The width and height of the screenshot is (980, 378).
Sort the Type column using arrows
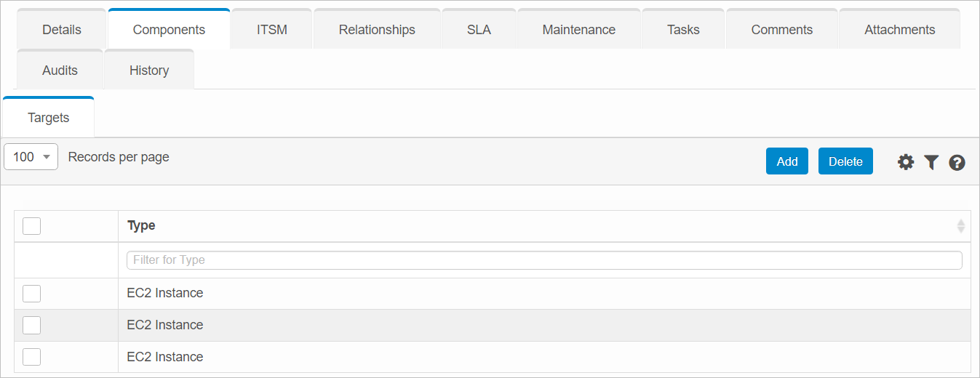click(960, 226)
